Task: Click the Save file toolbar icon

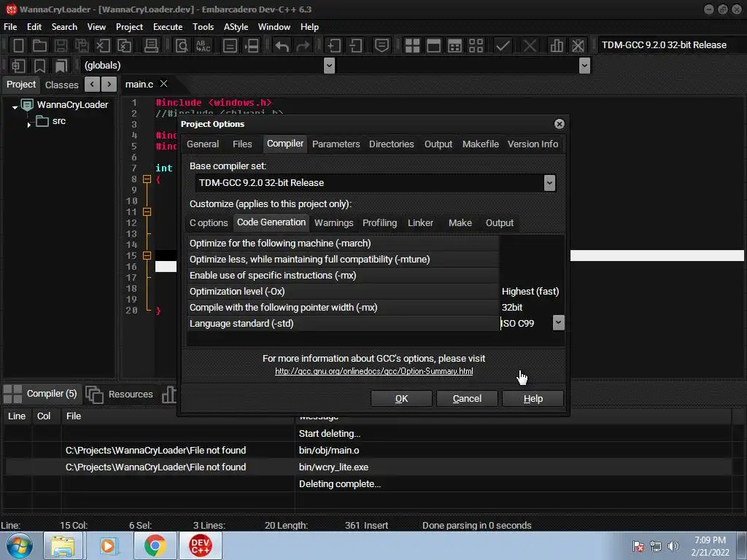Action: 61,45
